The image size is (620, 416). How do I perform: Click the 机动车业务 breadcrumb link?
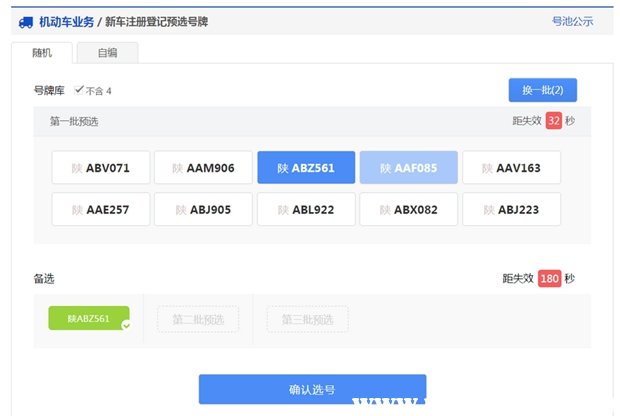tap(66, 21)
